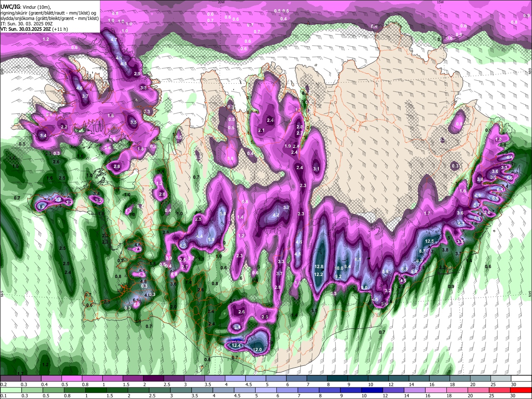Click the 4.6 snowfall value on the map
532x399 pixels.
tap(80, 89)
